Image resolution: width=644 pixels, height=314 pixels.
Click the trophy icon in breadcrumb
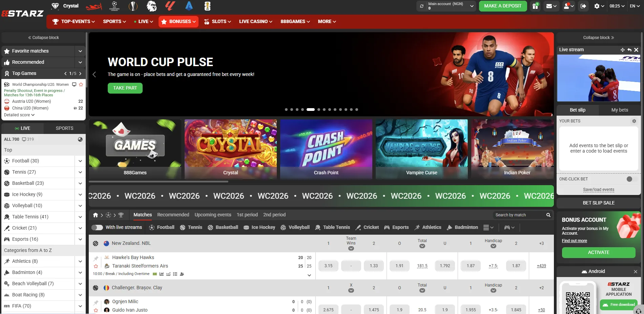click(x=121, y=215)
